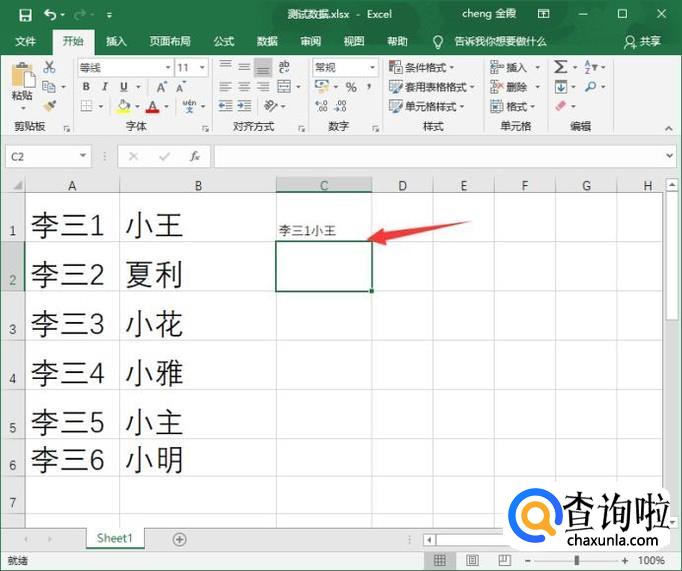
Task: Click 共享 (Share) button
Action: click(x=642, y=41)
